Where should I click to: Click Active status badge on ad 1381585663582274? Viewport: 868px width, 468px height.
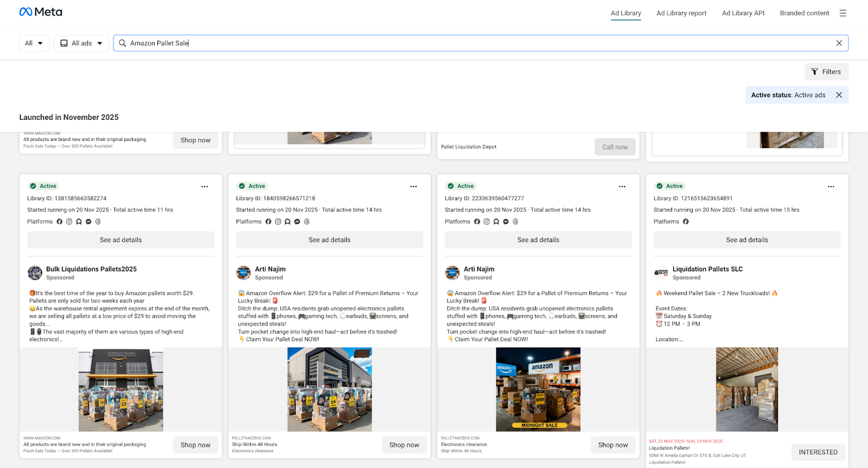coord(43,186)
